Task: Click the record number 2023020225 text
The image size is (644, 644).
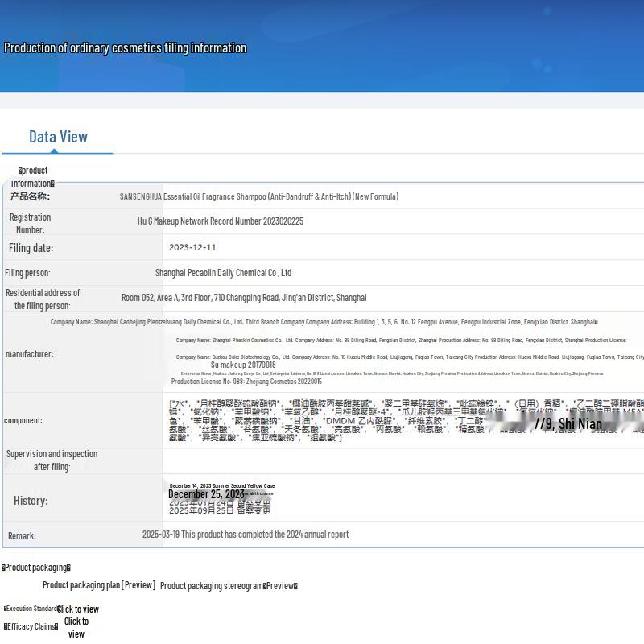Action: tap(220, 221)
